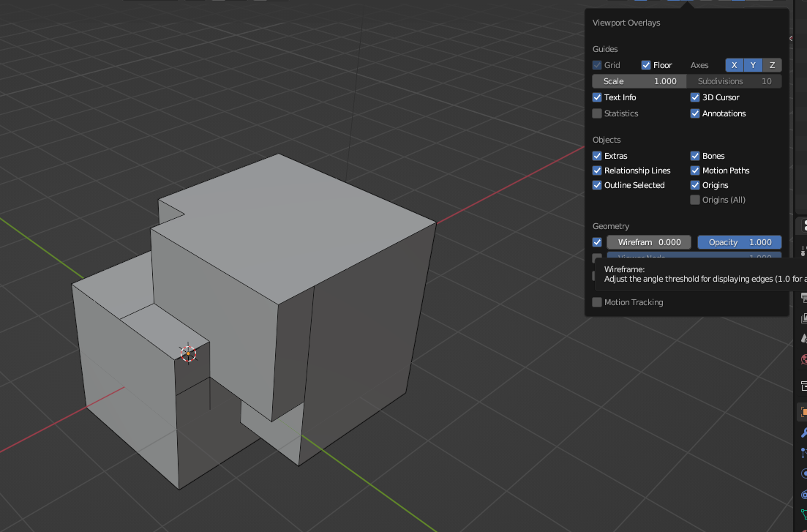Viewport: 807px width, 532px height.
Task: Click the 3D cursor in viewport
Action: click(x=188, y=353)
